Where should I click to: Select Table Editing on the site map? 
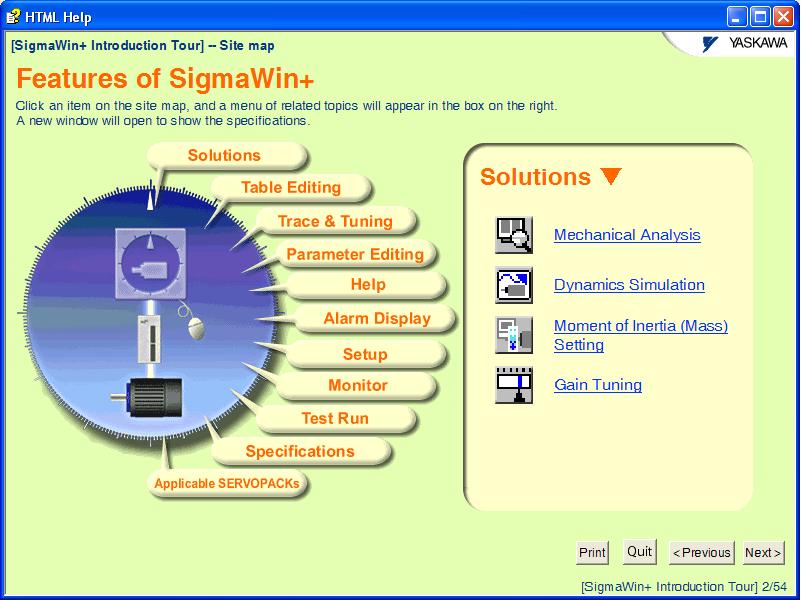[x=291, y=187]
